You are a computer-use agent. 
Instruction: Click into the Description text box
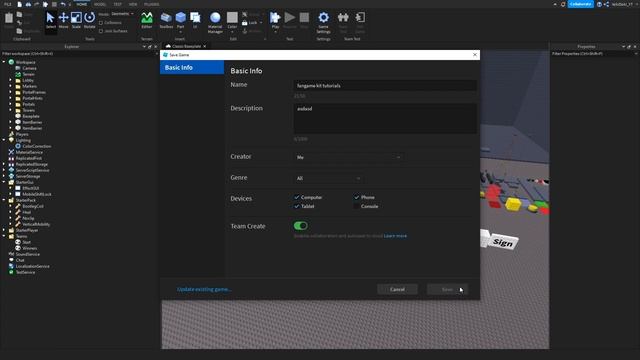click(385, 118)
